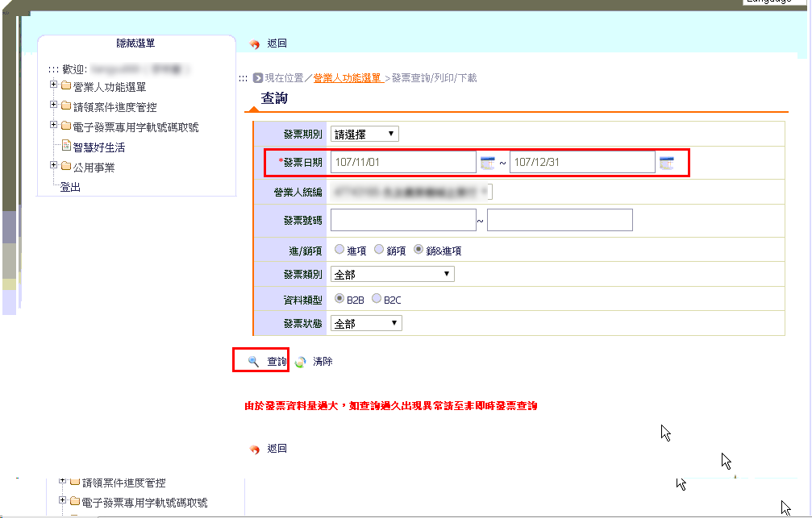812x518 pixels.
Task: Click the first 發票號碼 input box
Action: [x=403, y=220]
